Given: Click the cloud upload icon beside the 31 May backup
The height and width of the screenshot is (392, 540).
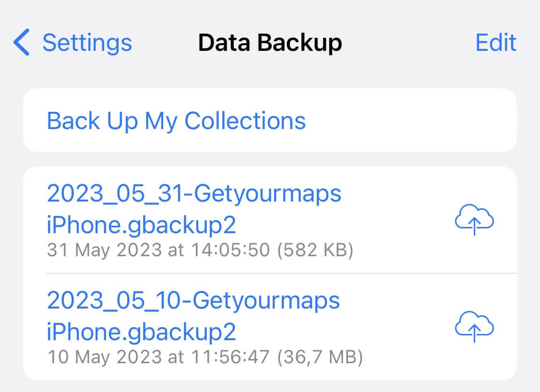Looking at the screenshot, I should [x=474, y=220].
